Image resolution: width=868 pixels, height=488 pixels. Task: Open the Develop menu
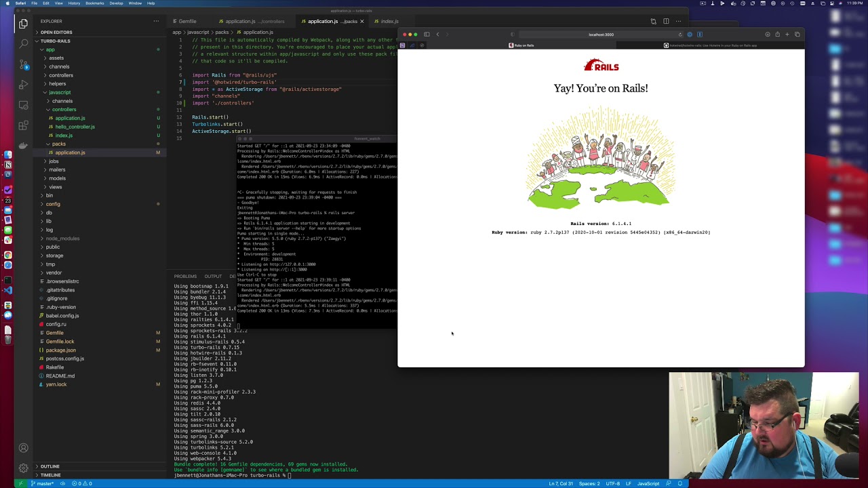click(x=116, y=3)
